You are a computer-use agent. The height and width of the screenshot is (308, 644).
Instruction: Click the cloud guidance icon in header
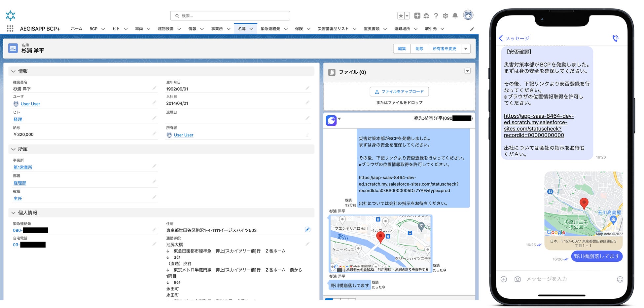click(x=426, y=16)
